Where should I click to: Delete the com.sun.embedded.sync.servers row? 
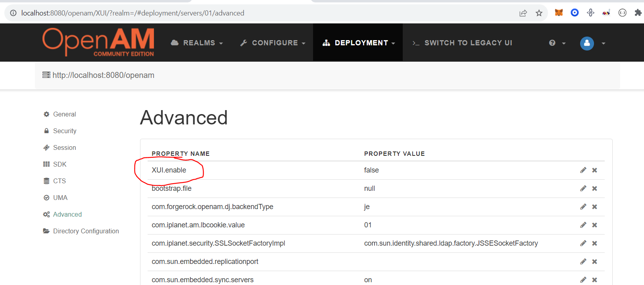[x=594, y=280]
